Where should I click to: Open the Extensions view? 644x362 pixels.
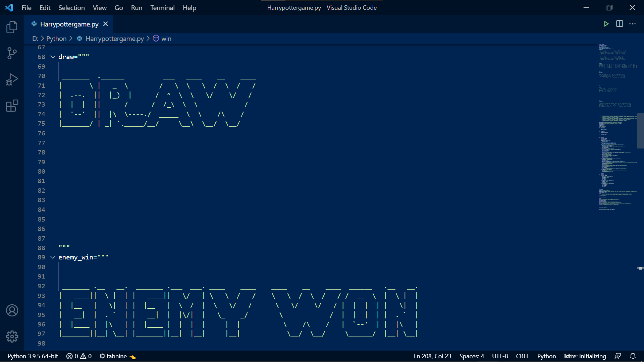tap(12, 106)
